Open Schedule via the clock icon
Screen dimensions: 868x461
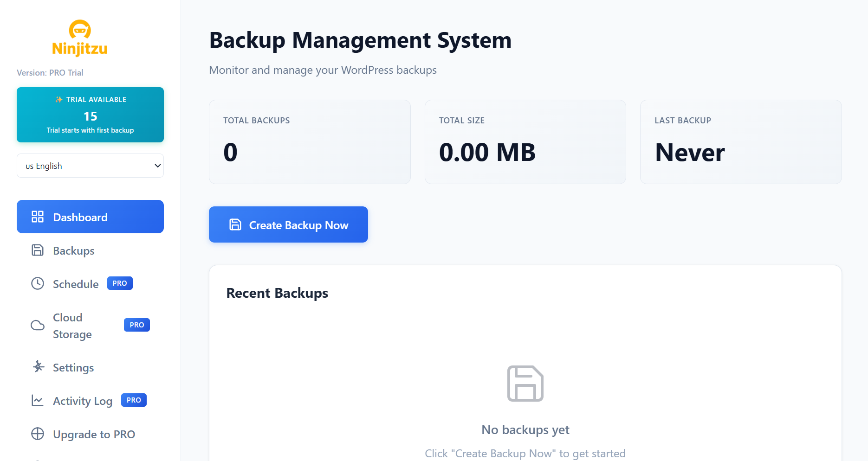38,283
